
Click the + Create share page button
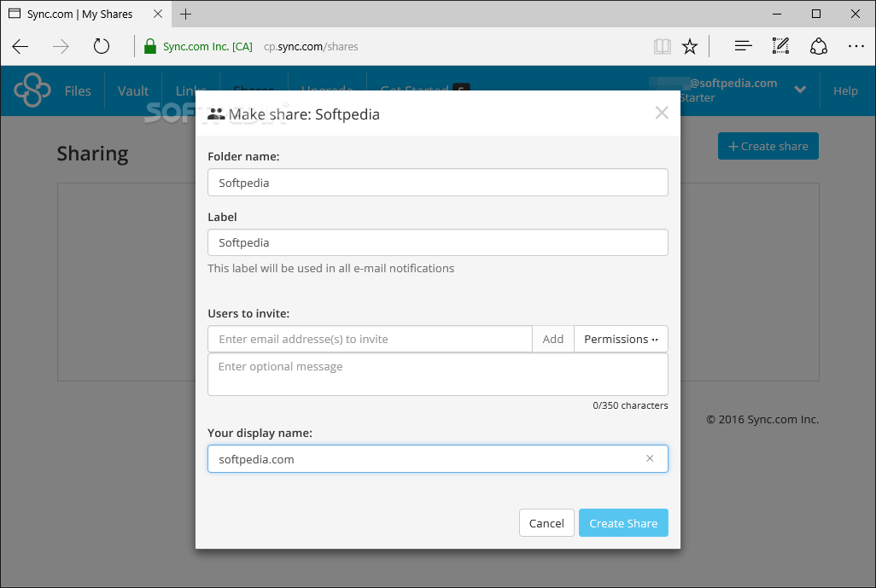pyautogui.click(x=768, y=146)
